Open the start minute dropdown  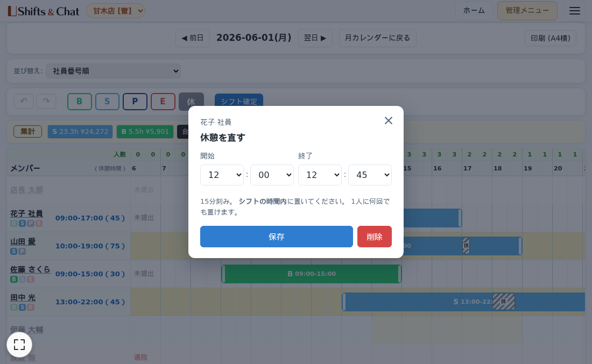[x=272, y=175]
